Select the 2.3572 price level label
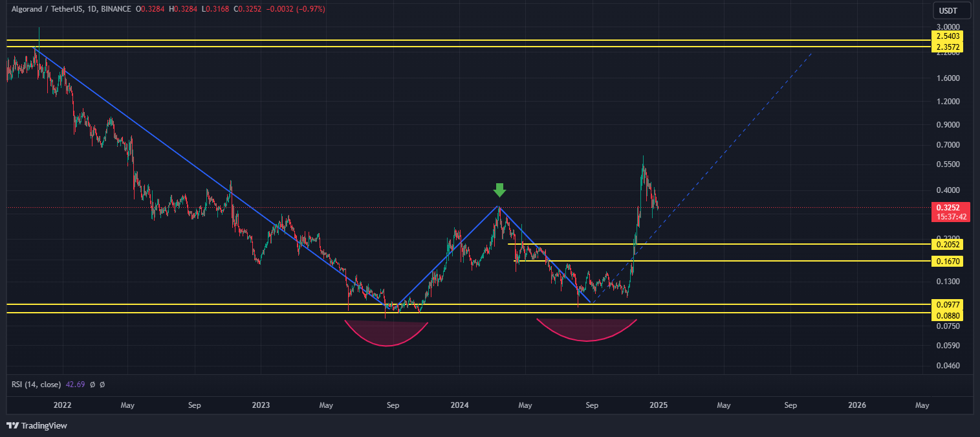Viewport: 980px width, 437px height. 947,47
